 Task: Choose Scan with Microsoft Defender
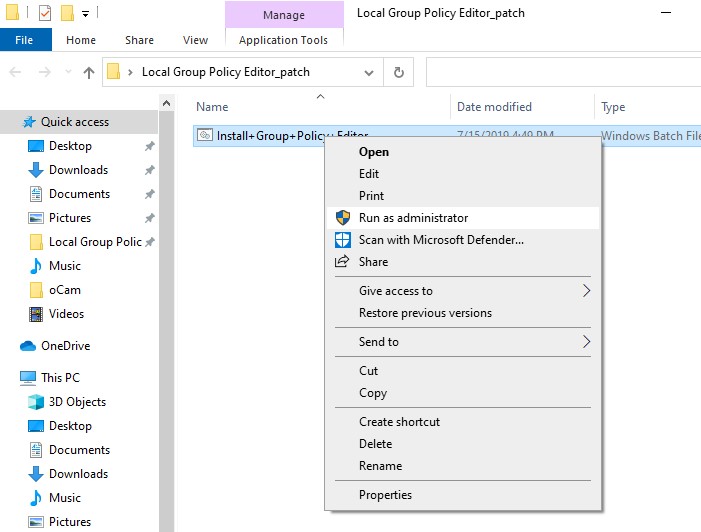pos(463,240)
